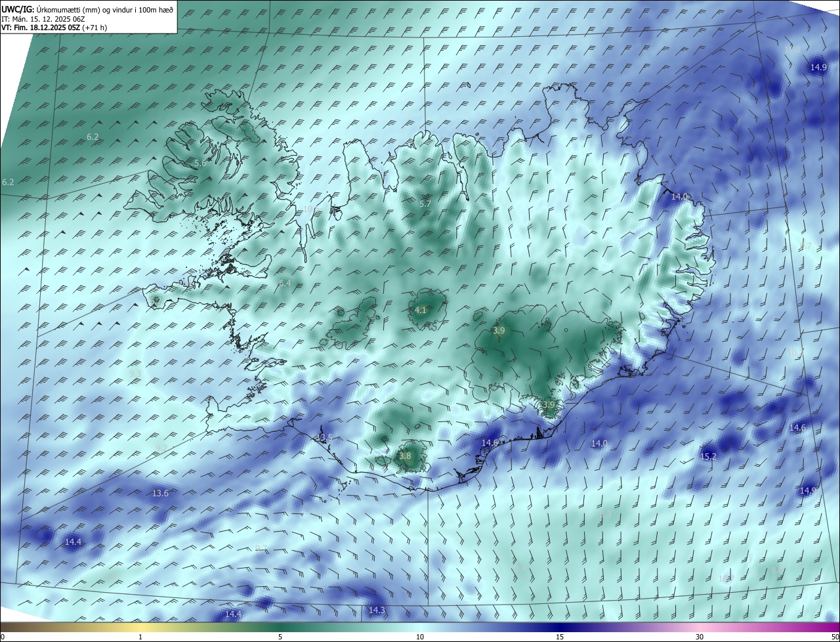Click the 3.8 value on Mýrdalsjökull glacier
This screenshot has width=840, height=642.
point(405,456)
